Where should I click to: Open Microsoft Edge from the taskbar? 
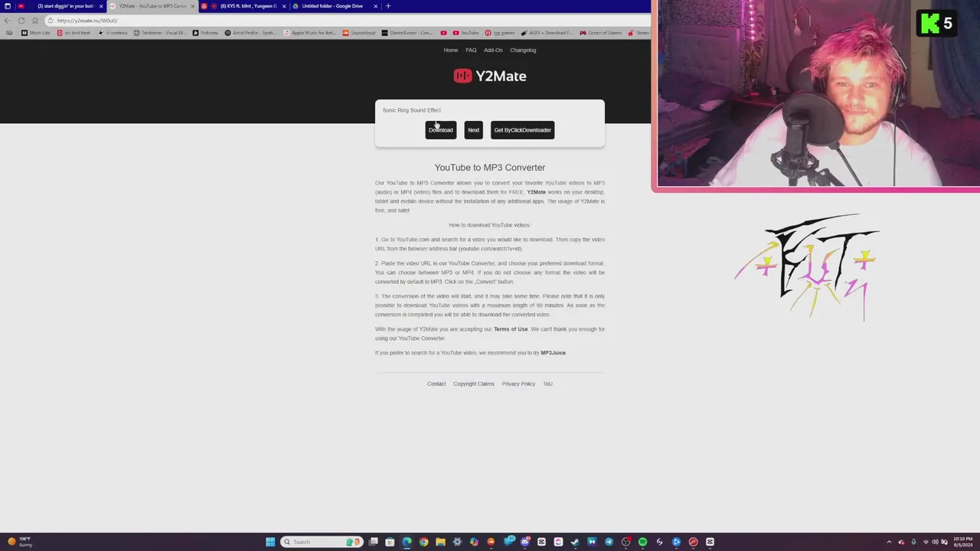click(407, 542)
